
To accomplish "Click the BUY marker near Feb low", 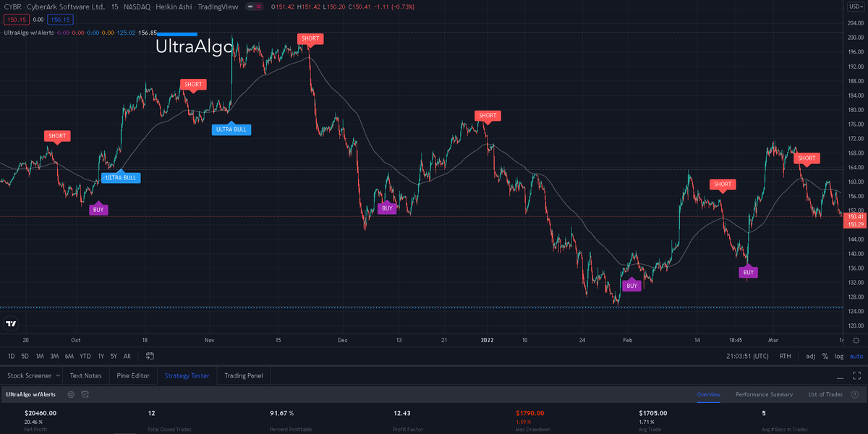I will pyautogui.click(x=632, y=286).
